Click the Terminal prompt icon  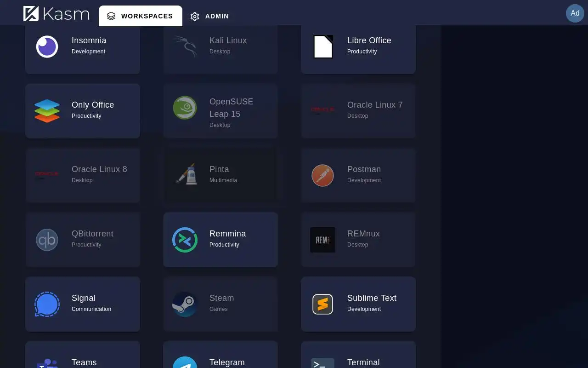pyautogui.click(x=323, y=363)
